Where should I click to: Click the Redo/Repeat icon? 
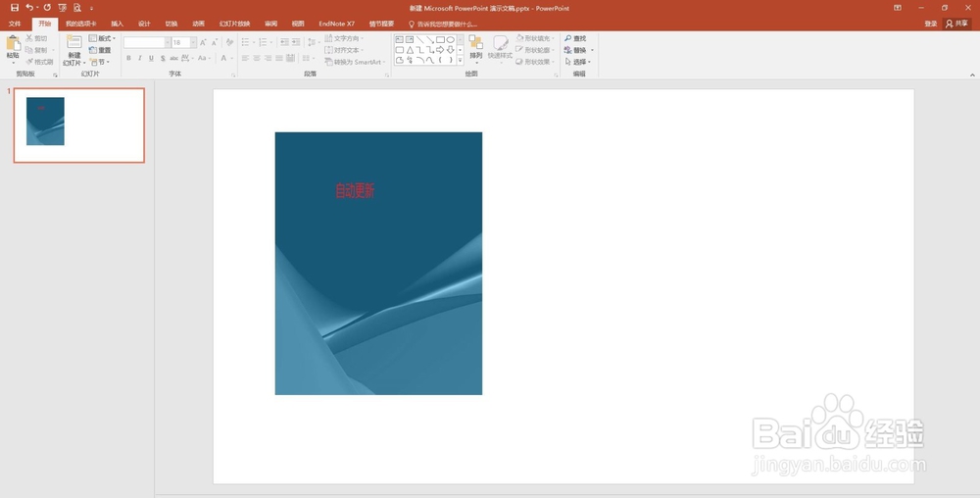tap(47, 8)
